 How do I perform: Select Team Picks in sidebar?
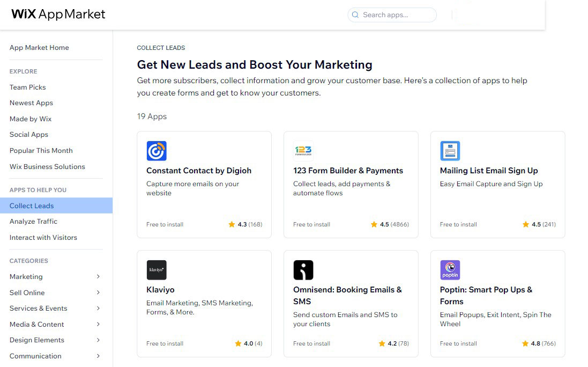28,87
